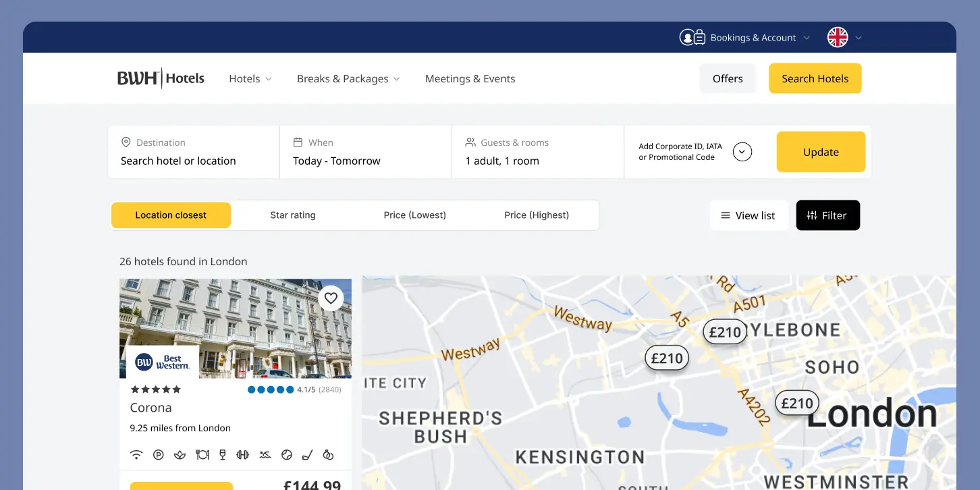The width and height of the screenshot is (980, 490).
Task: Click the swimming pool amenity icon
Action: click(265, 455)
